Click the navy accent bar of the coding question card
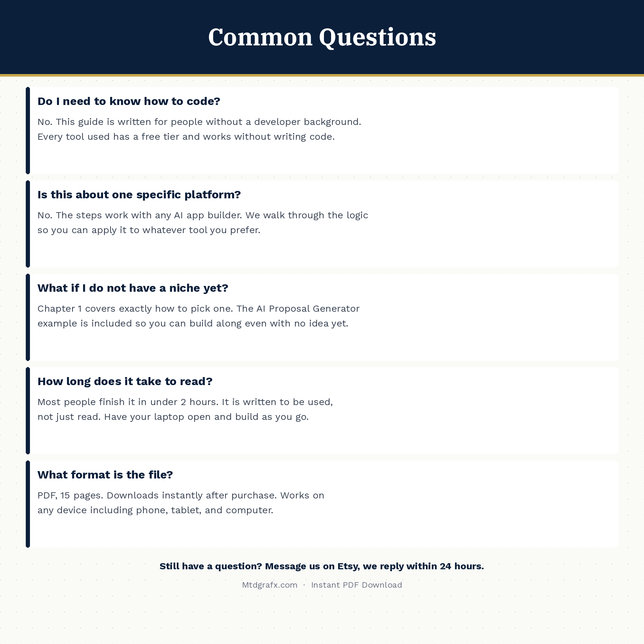 28,130
